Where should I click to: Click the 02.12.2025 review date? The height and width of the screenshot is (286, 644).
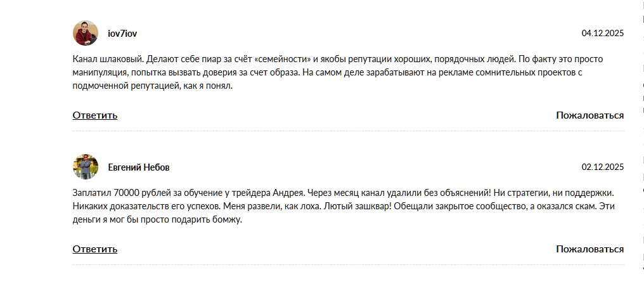click(603, 167)
